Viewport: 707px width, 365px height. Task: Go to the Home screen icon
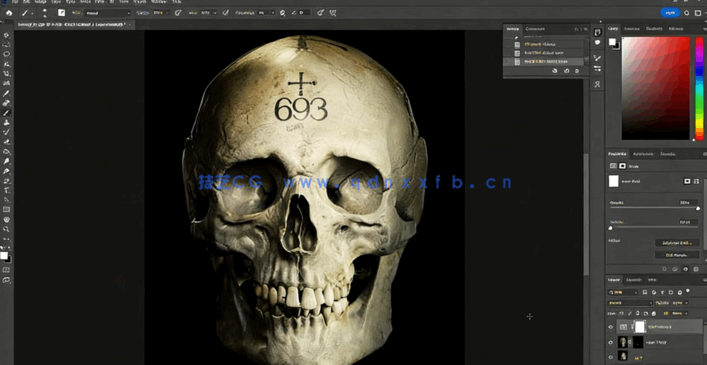9,13
